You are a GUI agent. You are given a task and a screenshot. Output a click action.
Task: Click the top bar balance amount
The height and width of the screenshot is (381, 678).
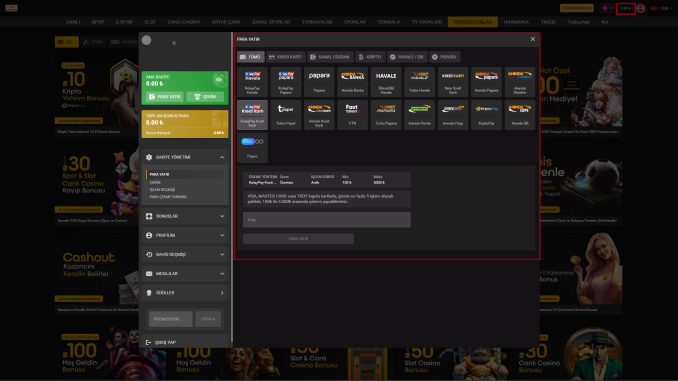click(x=625, y=8)
